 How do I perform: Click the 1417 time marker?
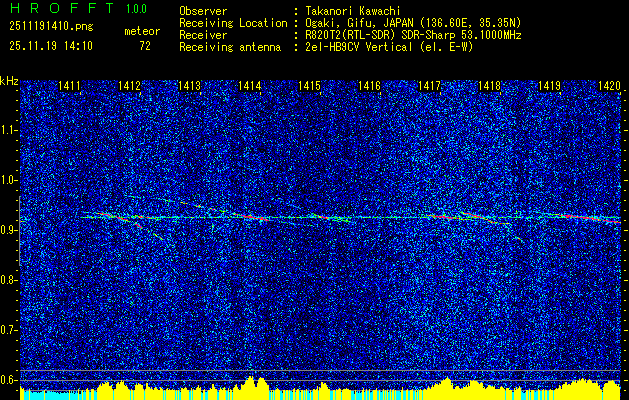pyautogui.click(x=429, y=85)
